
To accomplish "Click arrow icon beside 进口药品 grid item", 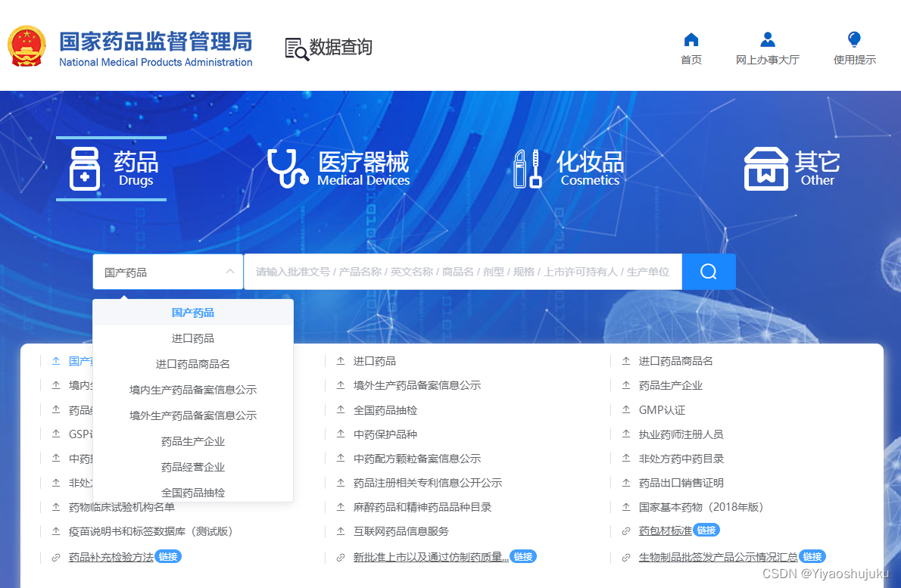I will point(341,361).
